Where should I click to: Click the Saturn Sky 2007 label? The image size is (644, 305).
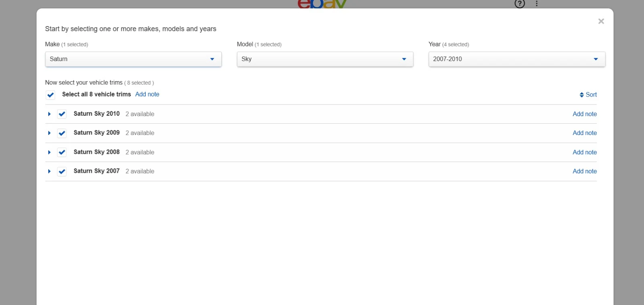[97, 171]
